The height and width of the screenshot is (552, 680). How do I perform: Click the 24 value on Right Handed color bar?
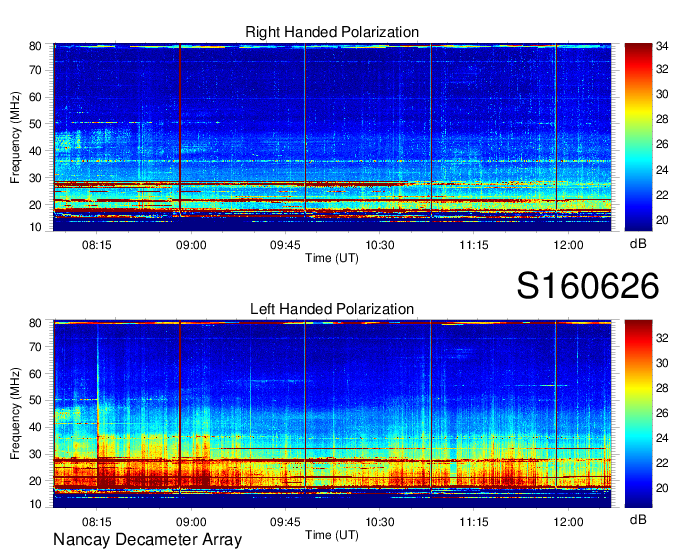(x=662, y=170)
